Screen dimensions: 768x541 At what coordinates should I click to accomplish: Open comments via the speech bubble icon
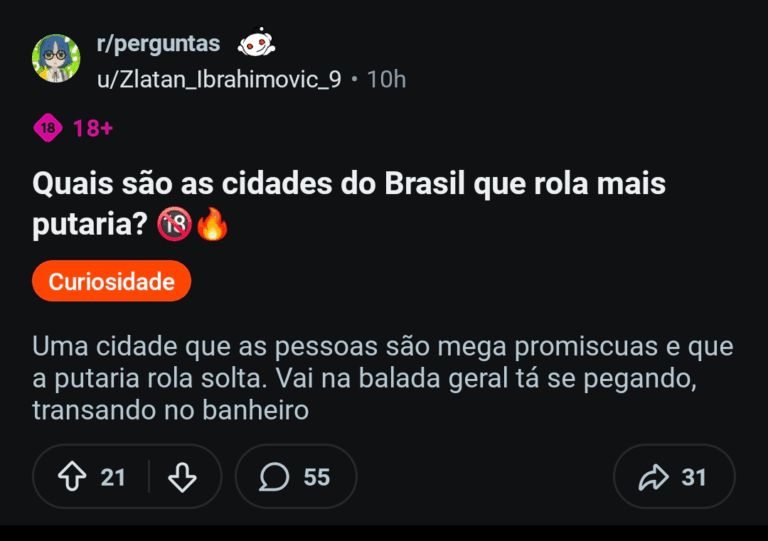273,477
